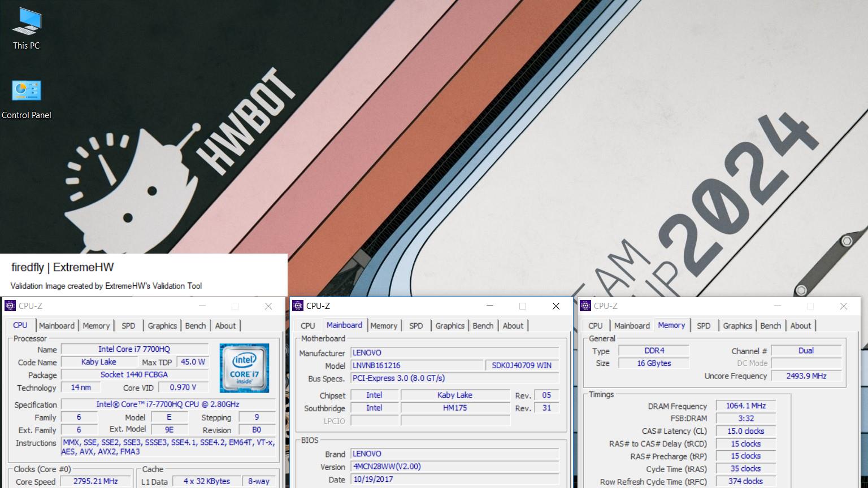The image size is (868, 488).
Task: Click the 14 nm technology value
Action: tap(81, 387)
